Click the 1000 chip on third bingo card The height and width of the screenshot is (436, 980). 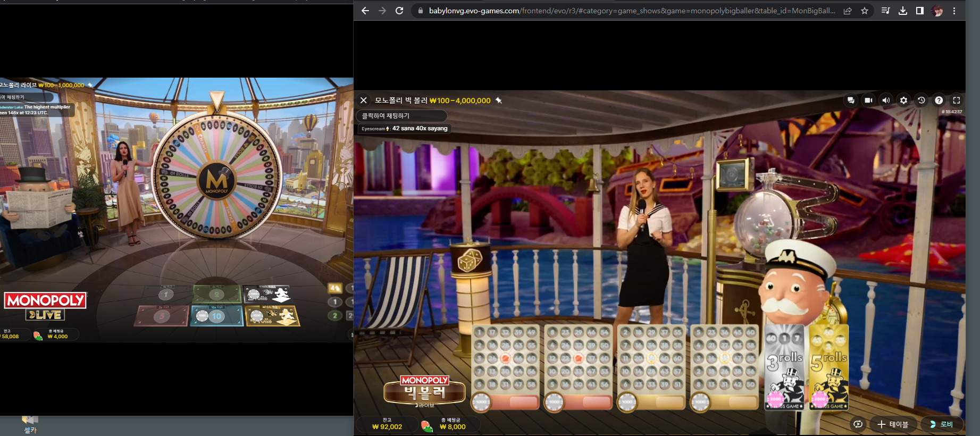[x=627, y=401]
